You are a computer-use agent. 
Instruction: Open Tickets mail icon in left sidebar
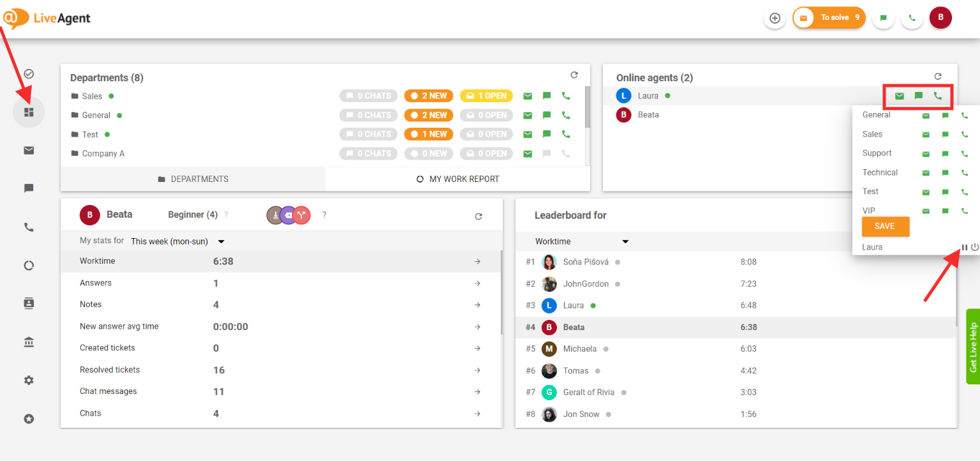point(29,151)
